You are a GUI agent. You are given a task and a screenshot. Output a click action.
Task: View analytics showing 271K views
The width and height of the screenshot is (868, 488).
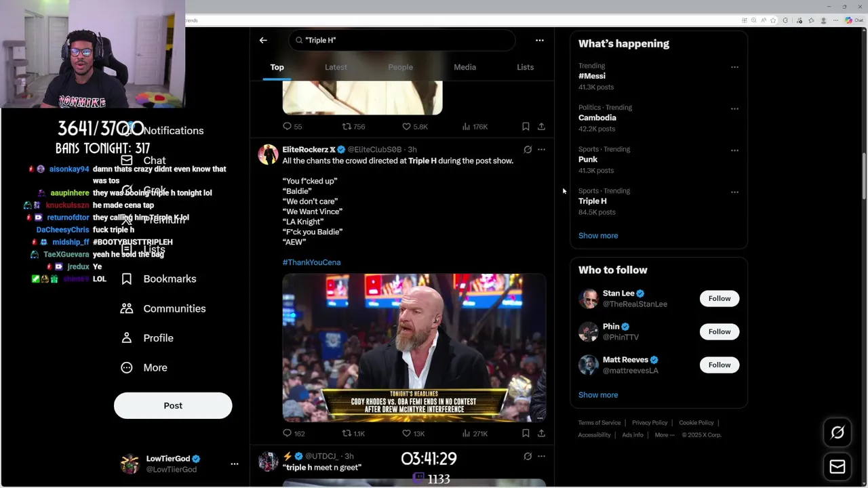tap(475, 433)
